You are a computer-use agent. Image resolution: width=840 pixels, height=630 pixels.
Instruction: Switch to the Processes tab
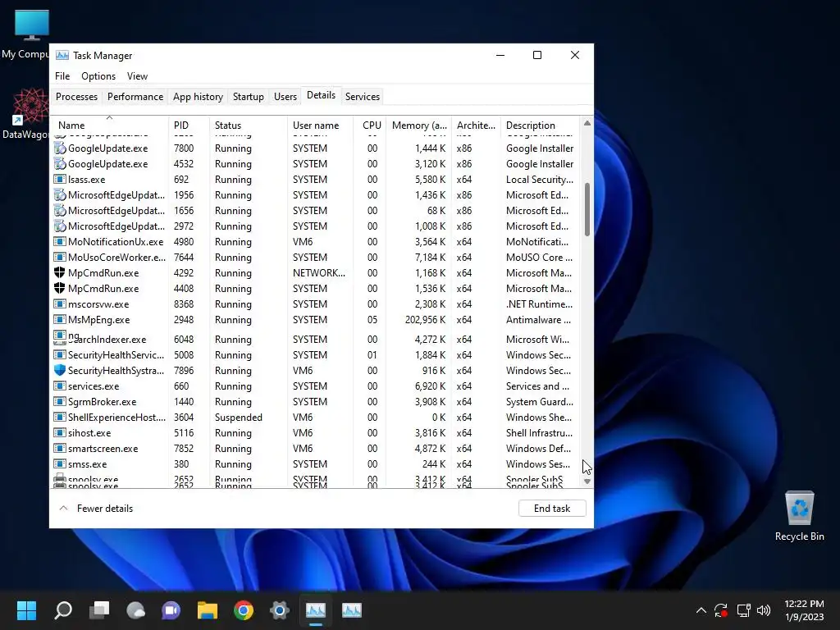click(x=76, y=97)
